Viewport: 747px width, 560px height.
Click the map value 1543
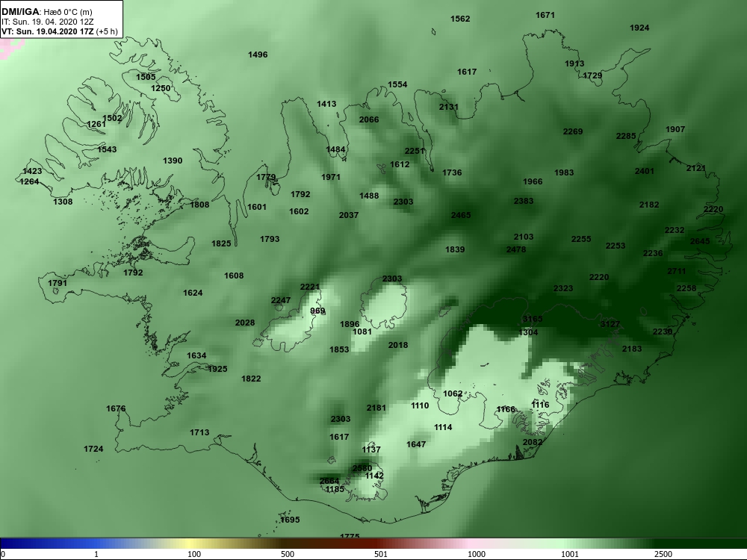(107, 149)
